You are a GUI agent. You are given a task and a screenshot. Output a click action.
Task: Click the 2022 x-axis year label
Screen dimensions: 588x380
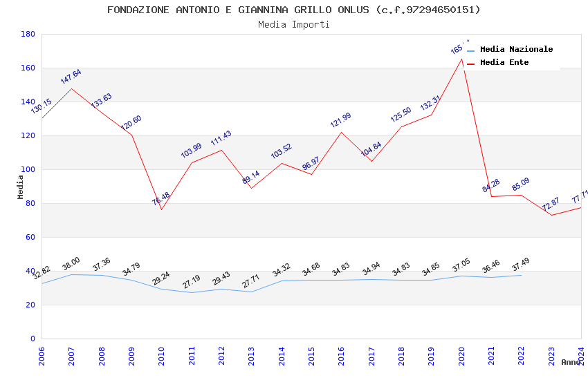click(522, 356)
